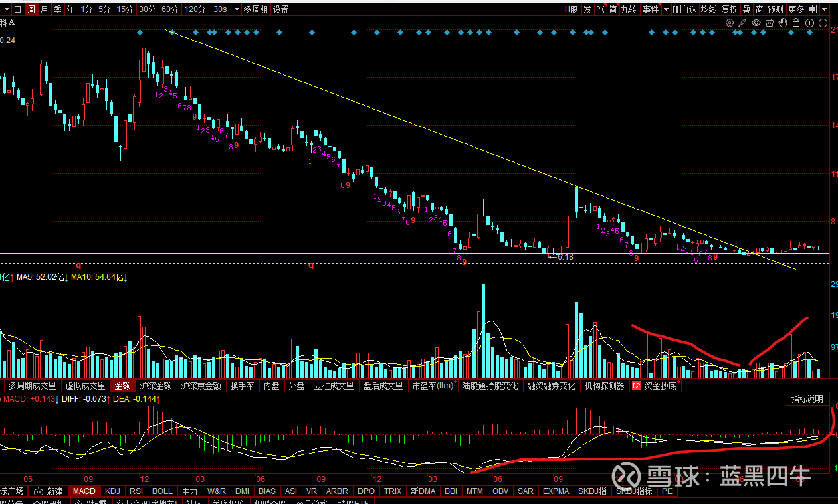The height and width of the screenshot is (504, 838).
Task: Select the KDJ indicator tab
Action: tap(113, 491)
